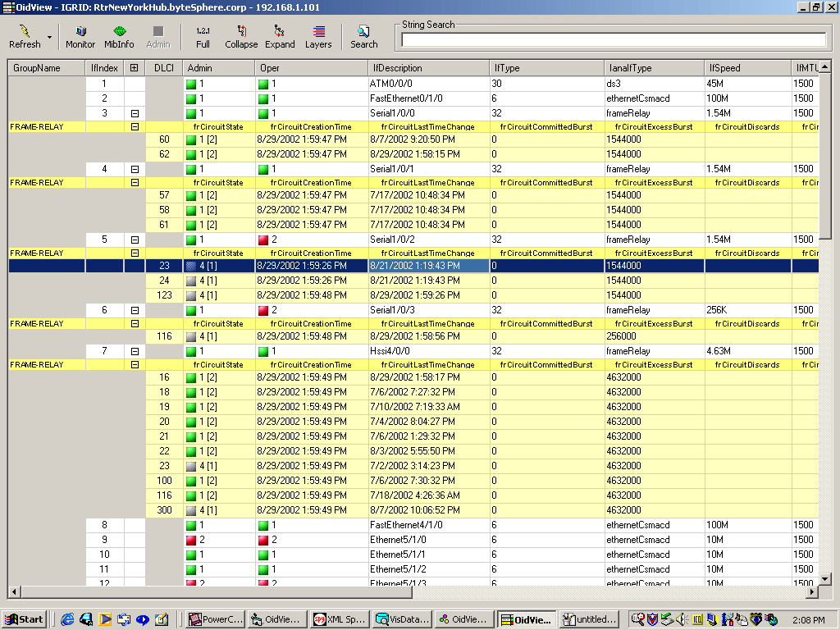Screen dimensions: 840x630
Task: Open MibInfo from the toolbar
Action: [x=119, y=36]
